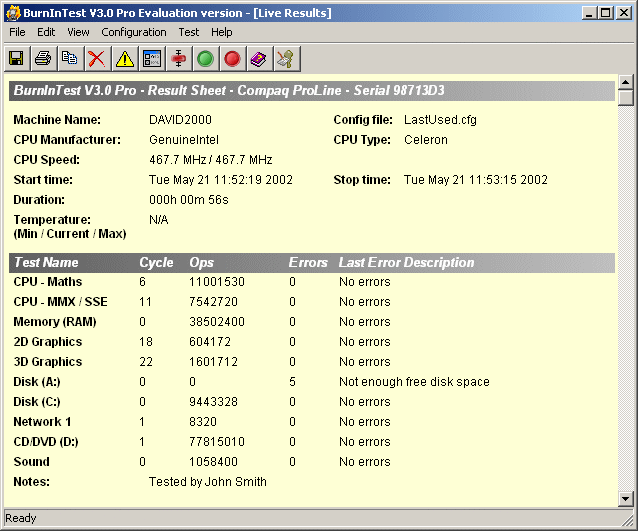Click the 'CPU - MMX / SSE' test name

point(60,302)
